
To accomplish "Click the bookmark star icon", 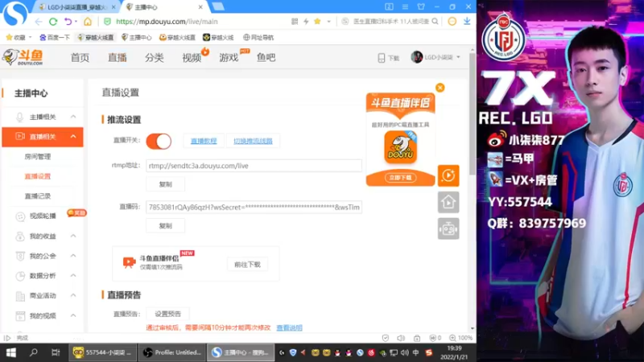I will tap(317, 22).
